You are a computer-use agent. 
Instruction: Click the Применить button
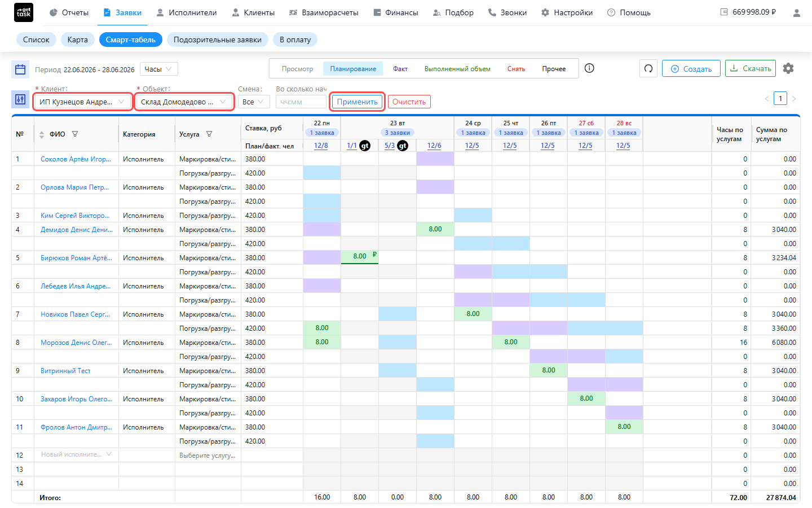tap(358, 102)
